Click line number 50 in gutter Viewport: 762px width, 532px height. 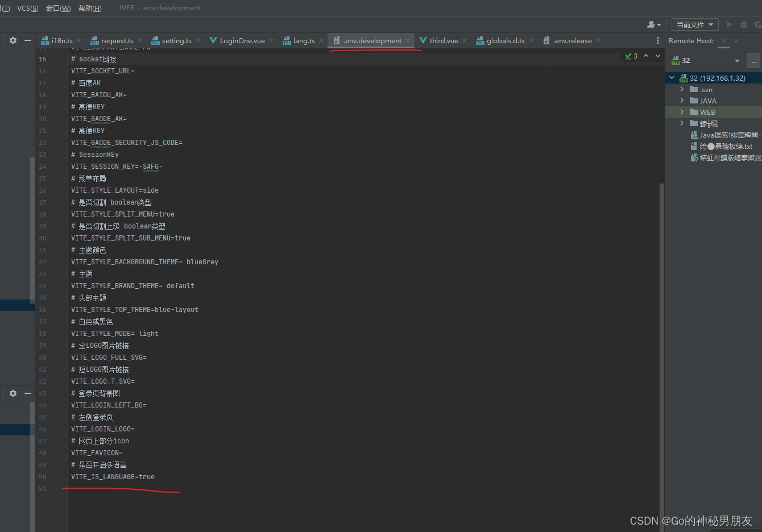(43, 477)
